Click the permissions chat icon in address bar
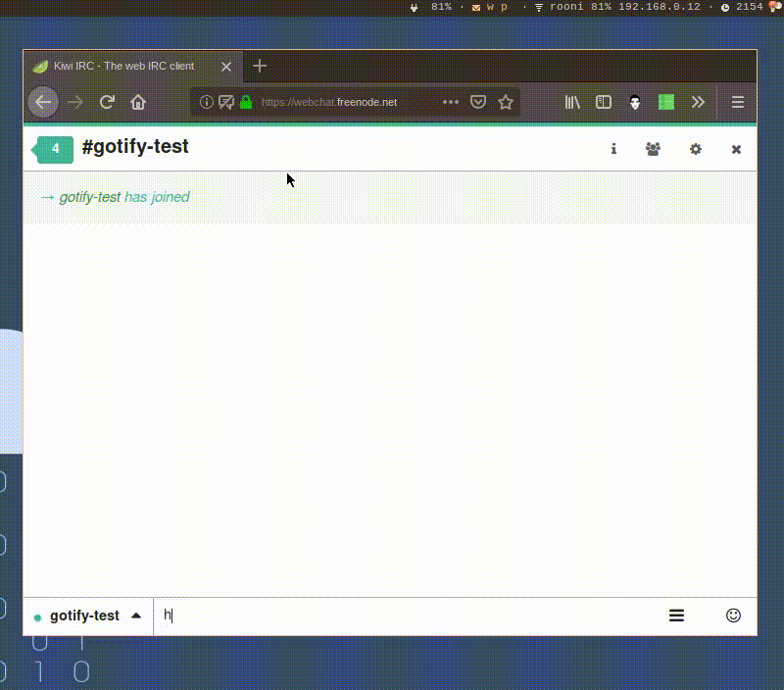 (x=226, y=103)
